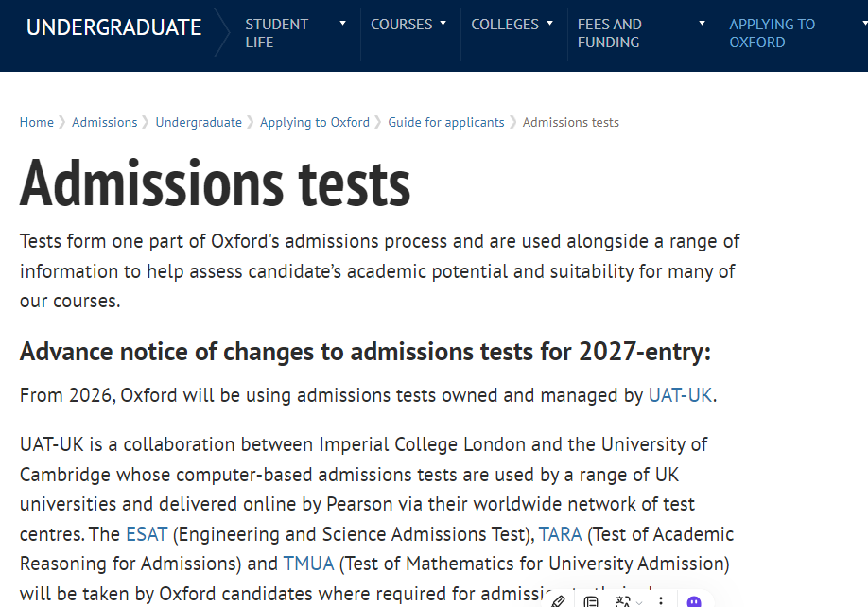Click the purple assistant face icon
This screenshot has width=868, height=607.
click(x=694, y=601)
